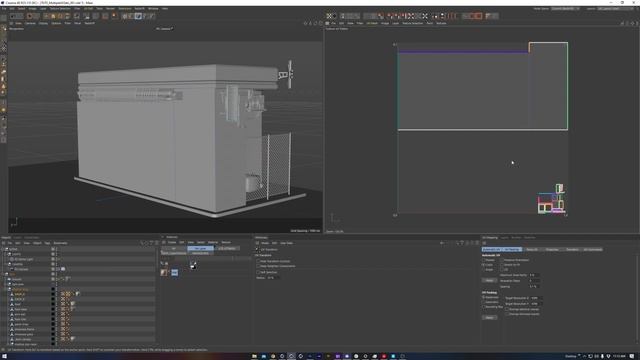Collapse the group containing RS Camera
Screen dimensions: 640x360
click(x=5, y=264)
